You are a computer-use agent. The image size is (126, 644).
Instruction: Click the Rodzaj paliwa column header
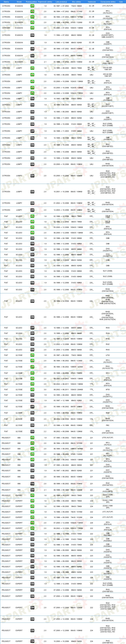coord(31,2)
